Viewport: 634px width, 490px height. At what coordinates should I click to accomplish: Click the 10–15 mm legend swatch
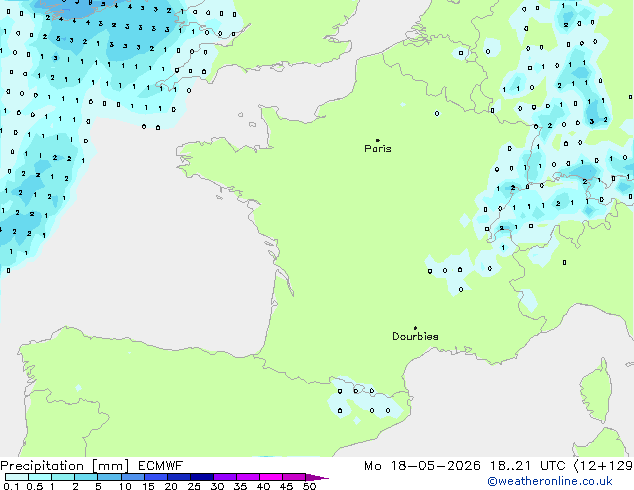132,477
